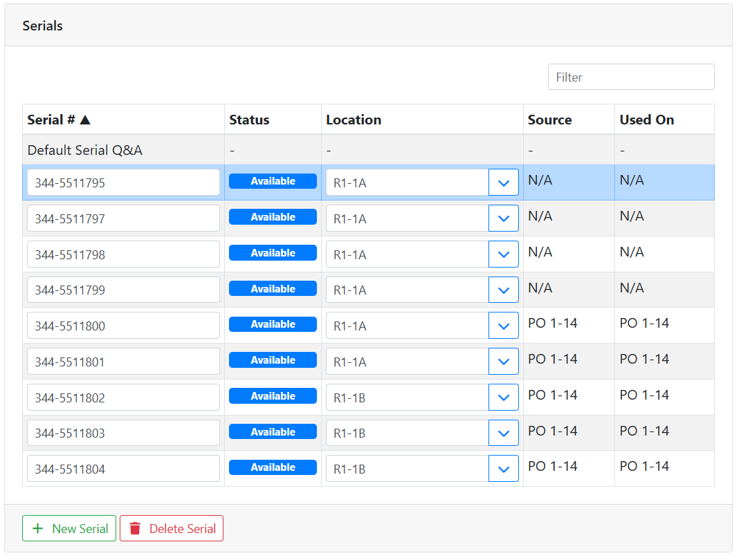Open location dropdown arrow for serial 344-5511800
This screenshot has width=741, height=560.
(x=503, y=326)
